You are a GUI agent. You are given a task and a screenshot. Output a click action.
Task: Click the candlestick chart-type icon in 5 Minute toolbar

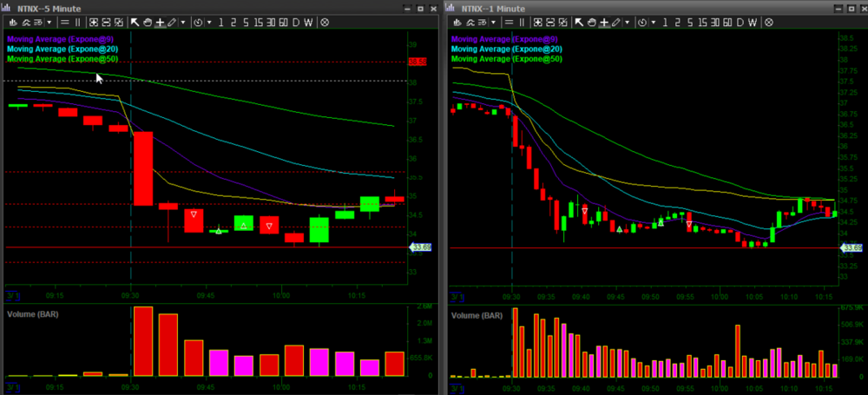tap(13, 22)
